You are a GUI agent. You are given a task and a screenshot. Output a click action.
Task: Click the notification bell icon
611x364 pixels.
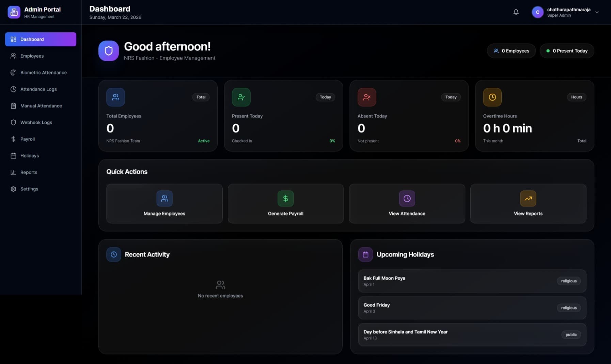click(x=516, y=12)
